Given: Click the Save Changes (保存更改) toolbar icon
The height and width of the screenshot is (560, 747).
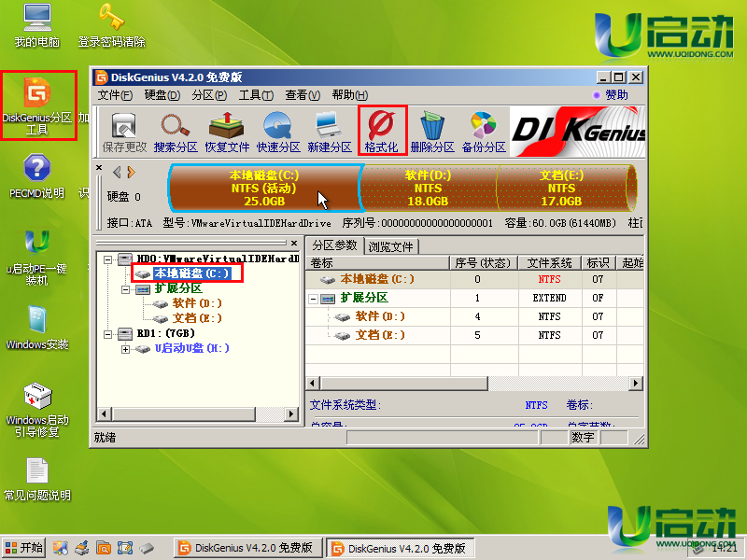Looking at the screenshot, I should point(124,132).
